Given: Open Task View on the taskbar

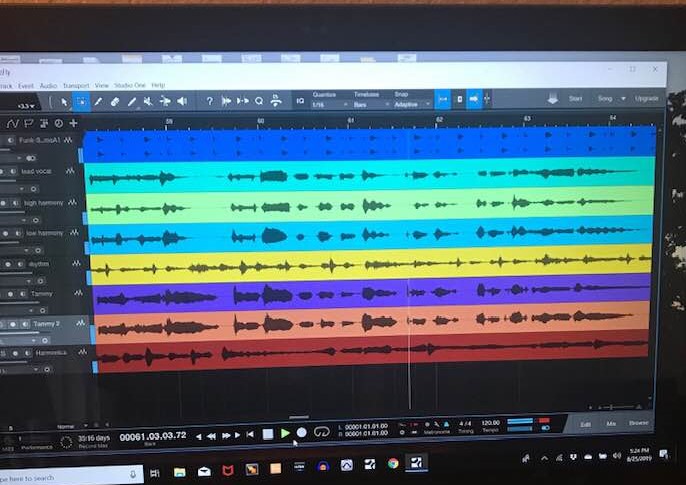Looking at the screenshot, I should [x=155, y=473].
